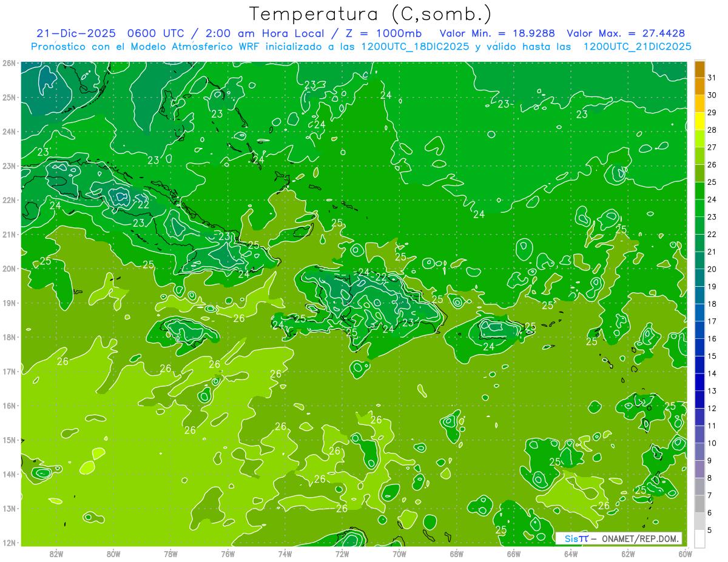Click the title 'Temperatura (C,somb.)'
The image size is (728, 562).
tap(371, 14)
